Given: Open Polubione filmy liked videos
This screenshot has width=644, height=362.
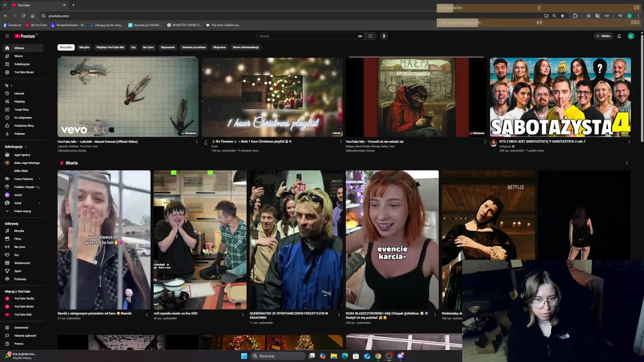Looking at the screenshot, I should [x=23, y=126].
